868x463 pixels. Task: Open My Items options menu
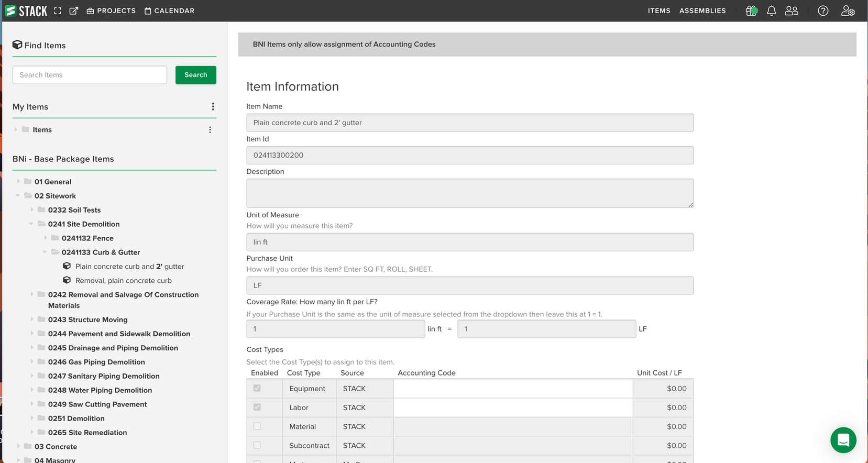click(213, 107)
